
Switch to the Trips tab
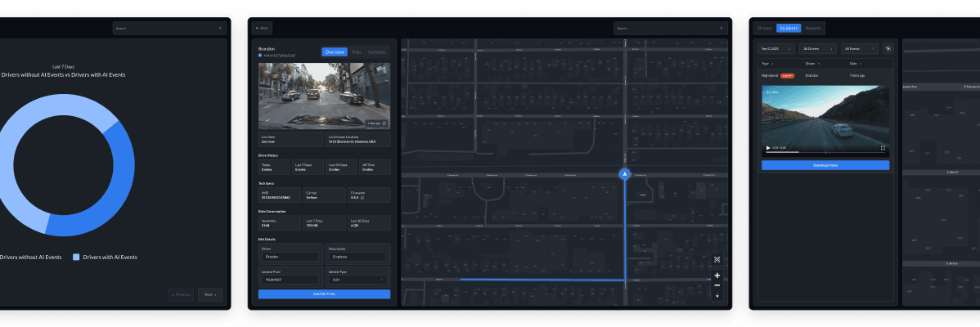(x=356, y=52)
